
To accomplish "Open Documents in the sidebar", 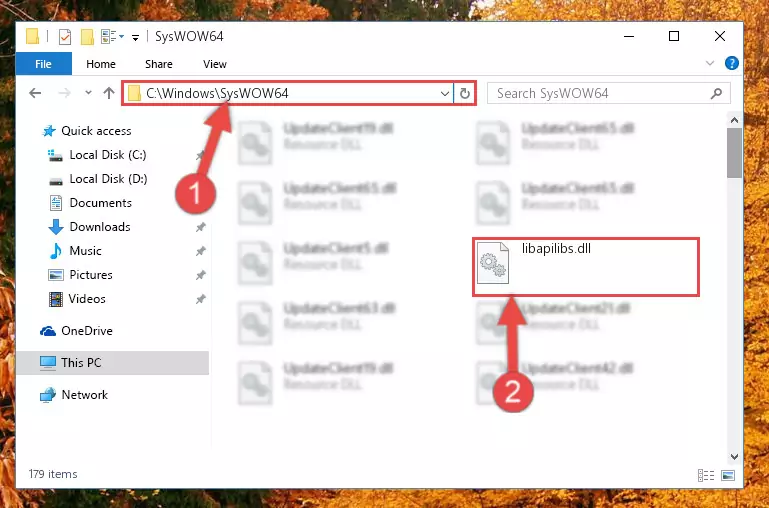I will [101, 203].
